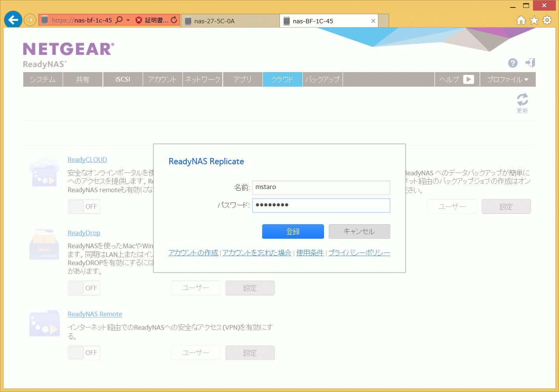The image size is (559, 392).
Task: Open browser settings gear icon
Action: pyautogui.click(x=547, y=20)
